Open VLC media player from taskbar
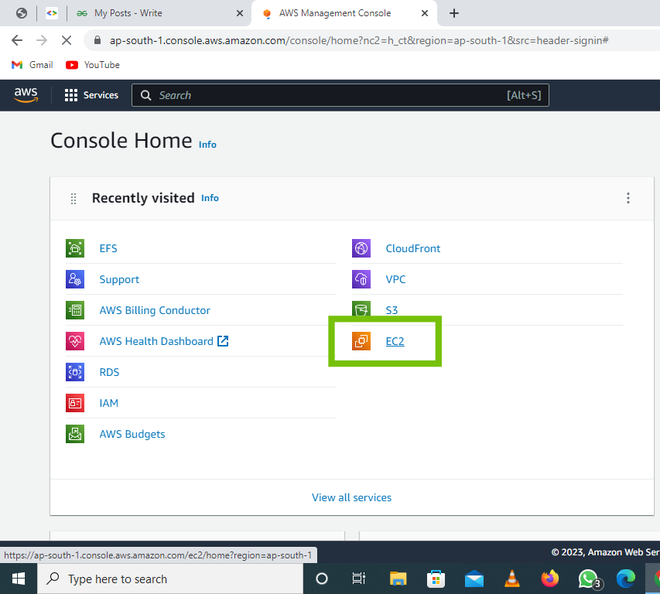Image resolution: width=660 pixels, height=594 pixels. point(511,579)
